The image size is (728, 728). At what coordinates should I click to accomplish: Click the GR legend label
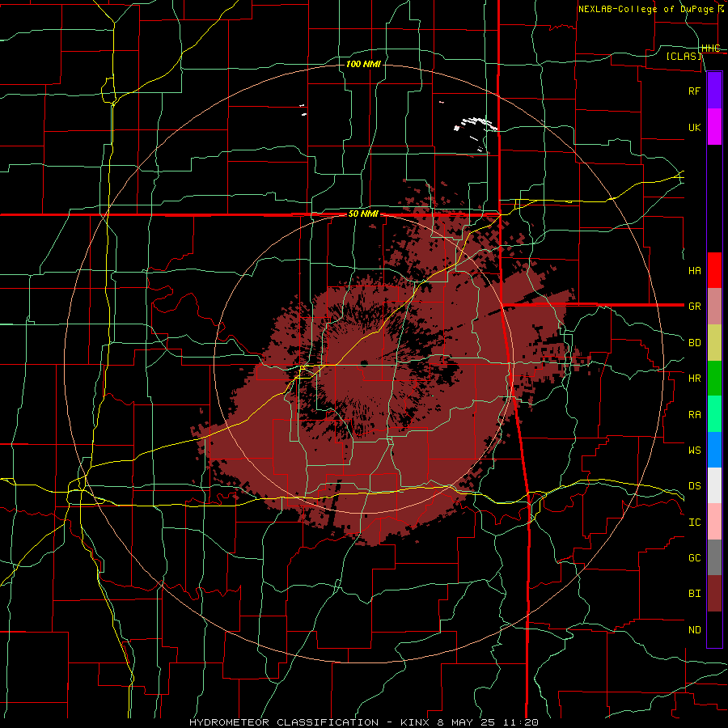pos(694,307)
